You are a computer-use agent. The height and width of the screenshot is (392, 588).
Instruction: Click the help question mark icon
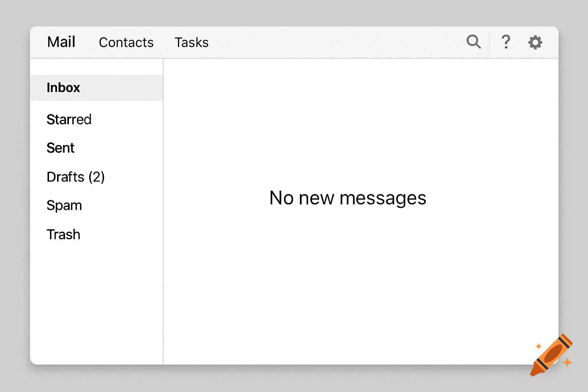click(x=506, y=42)
